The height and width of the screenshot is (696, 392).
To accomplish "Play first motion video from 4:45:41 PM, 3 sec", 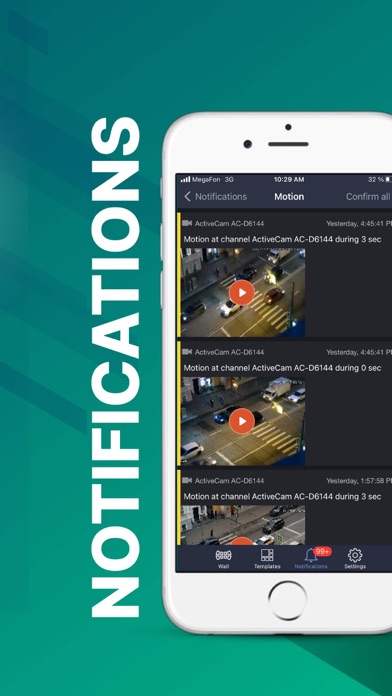I will [242, 293].
